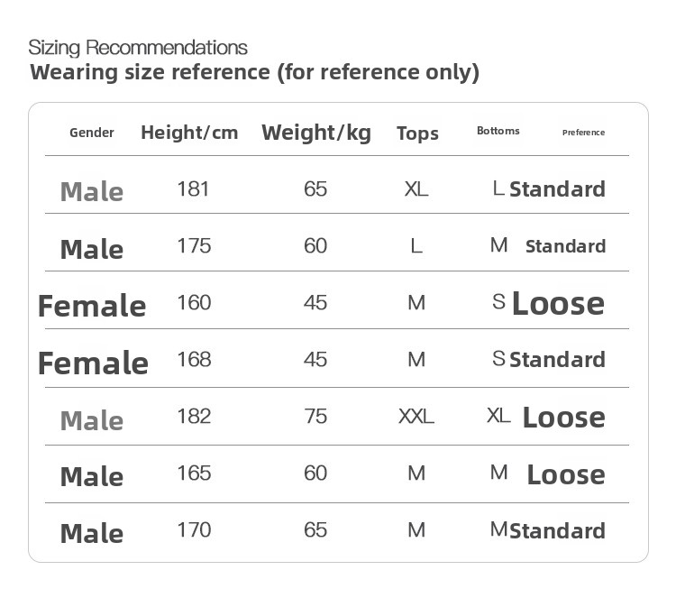Select the 75 weight value

[315, 416]
